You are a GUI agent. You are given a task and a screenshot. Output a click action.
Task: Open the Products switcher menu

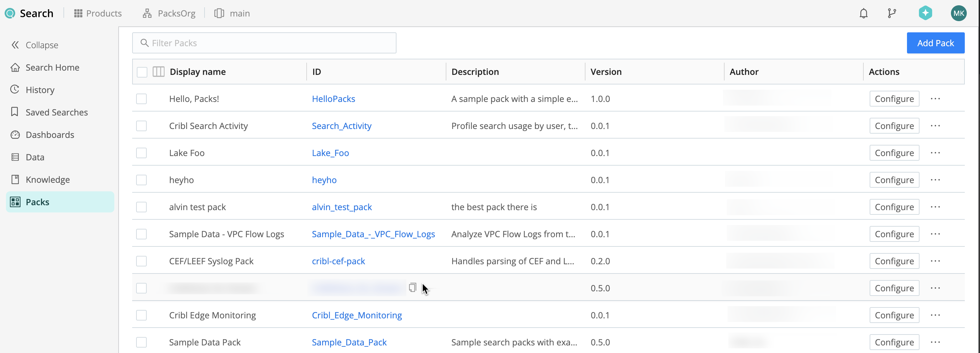coord(98,13)
